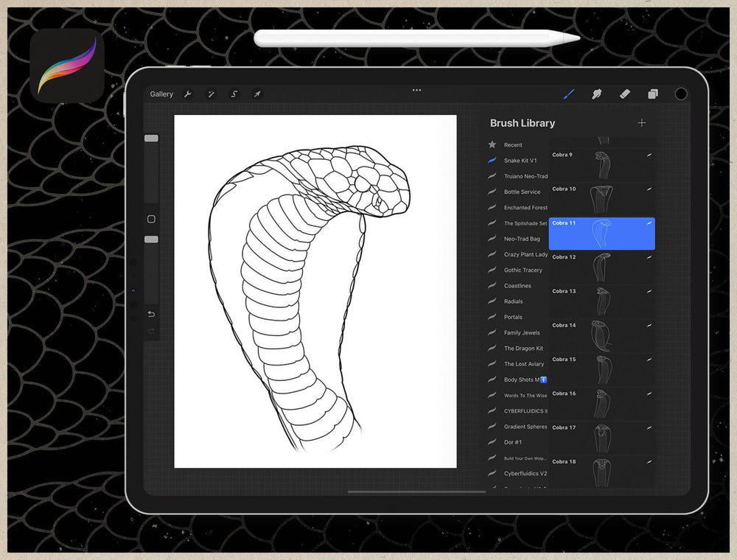
Task: Return to Gallery view
Action: coord(161,94)
